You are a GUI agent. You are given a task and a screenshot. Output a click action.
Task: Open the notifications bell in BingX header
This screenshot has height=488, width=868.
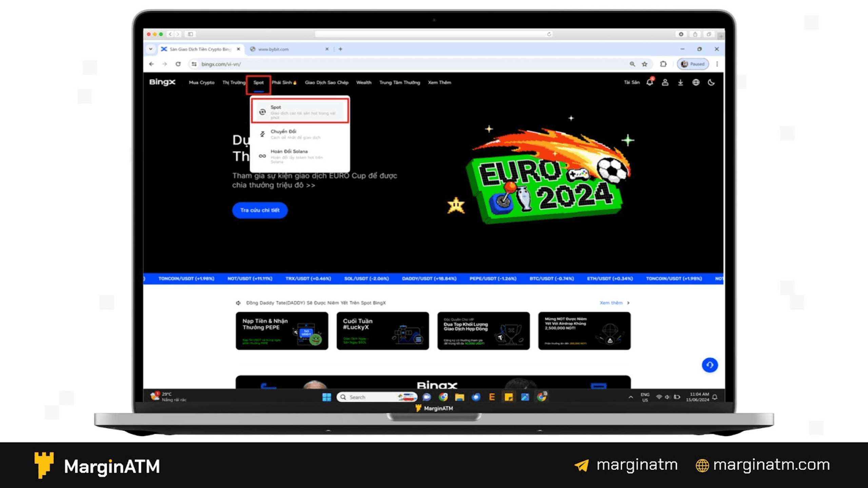(x=650, y=82)
